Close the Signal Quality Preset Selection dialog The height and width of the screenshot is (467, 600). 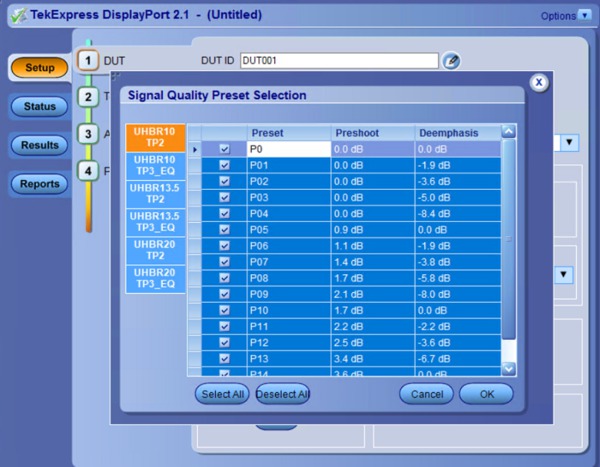pos(539,83)
